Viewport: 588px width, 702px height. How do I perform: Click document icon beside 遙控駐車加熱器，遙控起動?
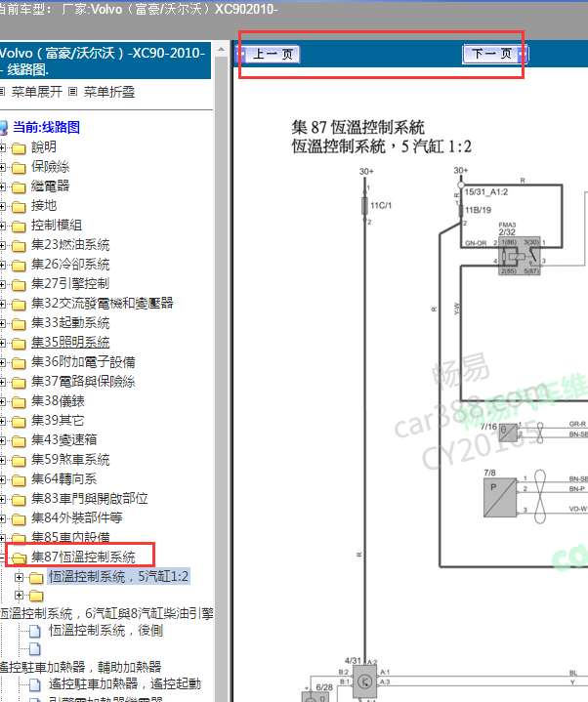point(35,685)
